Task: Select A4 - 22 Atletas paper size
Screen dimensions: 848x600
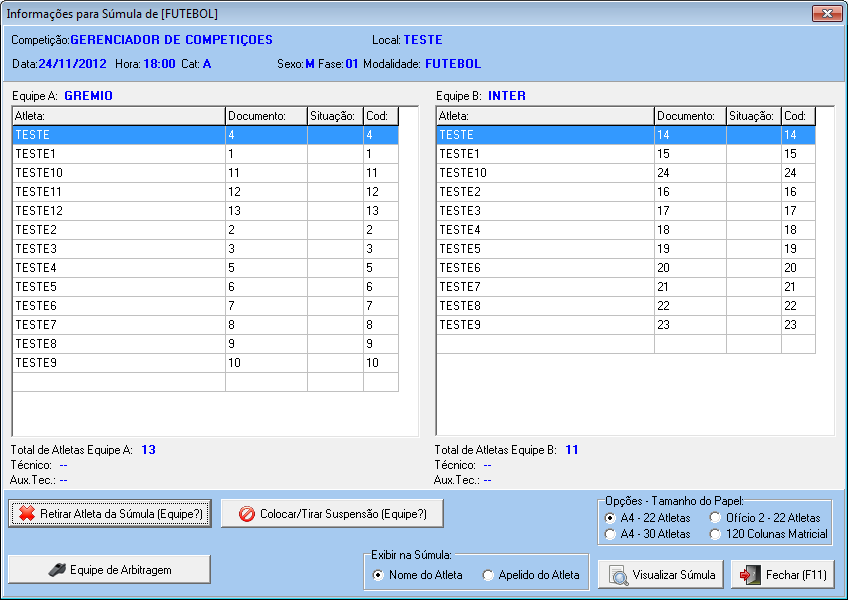Action: coord(610,518)
